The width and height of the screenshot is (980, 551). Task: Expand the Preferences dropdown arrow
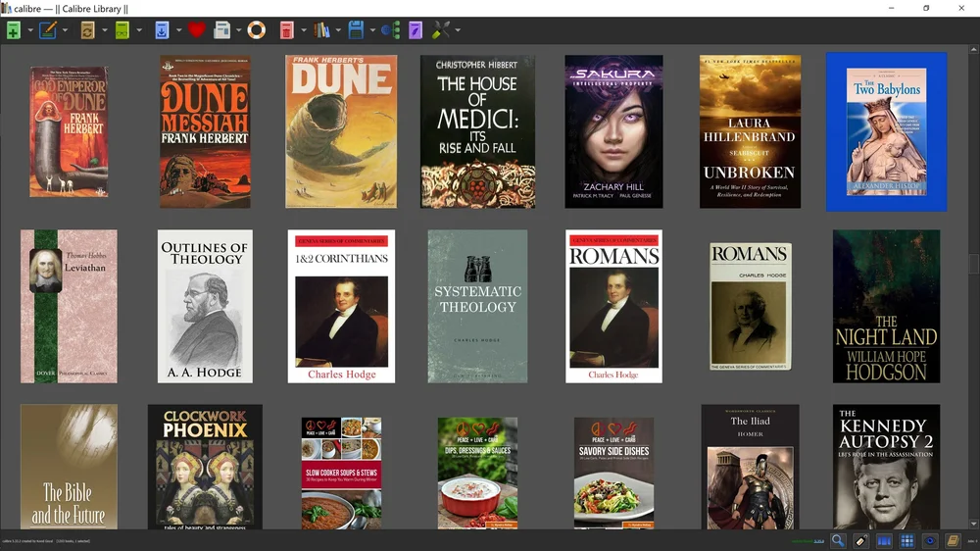tap(458, 30)
